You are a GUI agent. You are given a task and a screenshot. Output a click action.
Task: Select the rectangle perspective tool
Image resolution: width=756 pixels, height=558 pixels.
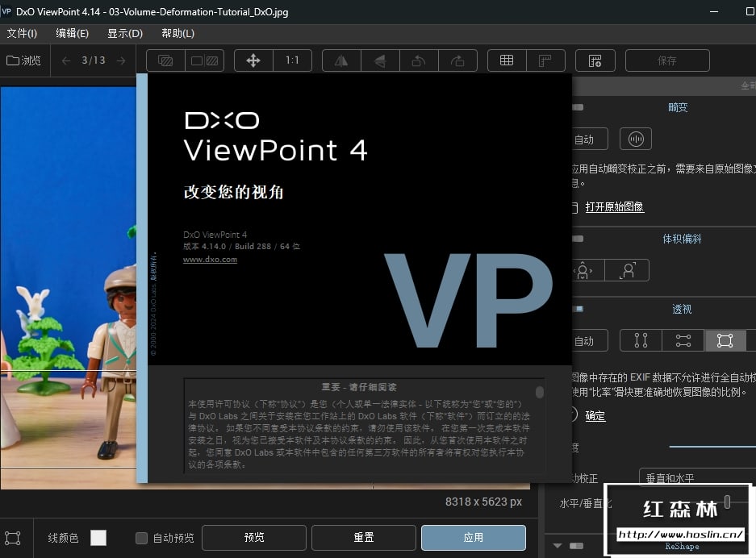point(725,340)
